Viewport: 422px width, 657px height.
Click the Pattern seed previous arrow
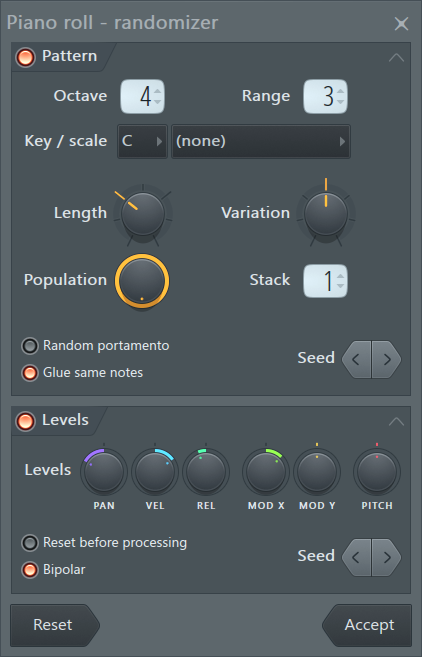click(x=357, y=359)
